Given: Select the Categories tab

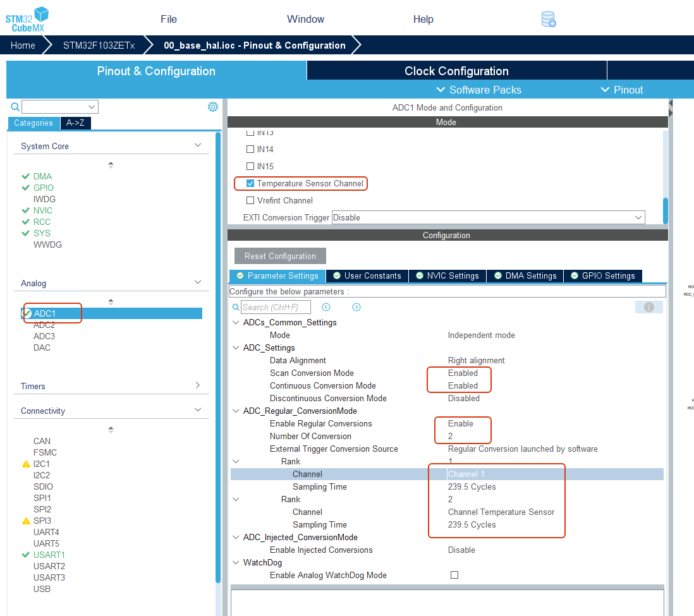Looking at the screenshot, I should [33, 123].
